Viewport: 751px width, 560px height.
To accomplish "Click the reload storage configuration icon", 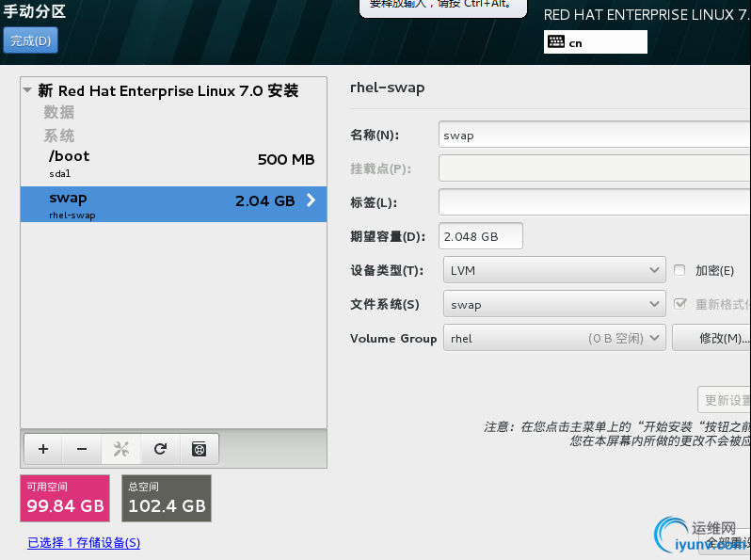I will 160,449.
